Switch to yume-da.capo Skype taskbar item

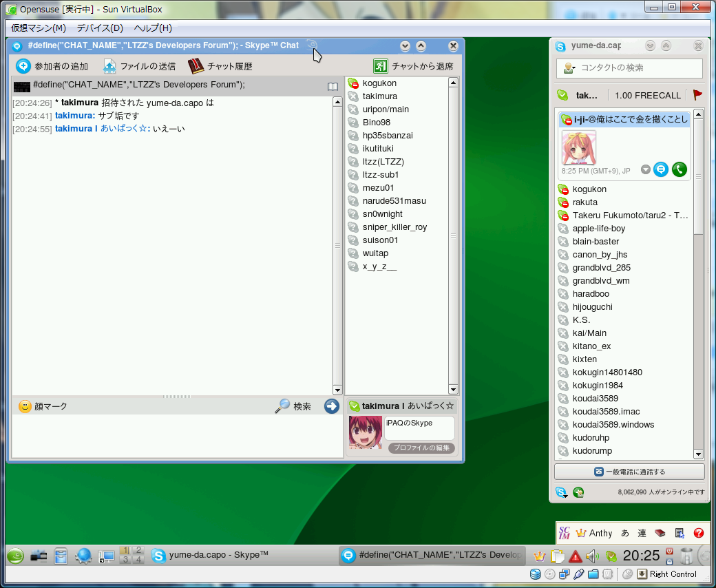pyautogui.click(x=242, y=555)
